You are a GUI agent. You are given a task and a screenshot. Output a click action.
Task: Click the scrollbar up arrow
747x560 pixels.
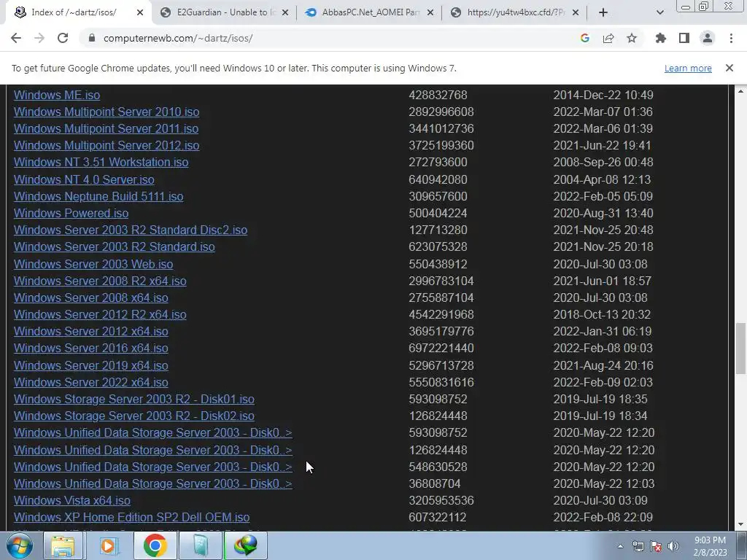pyautogui.click(x=740, y=90)
